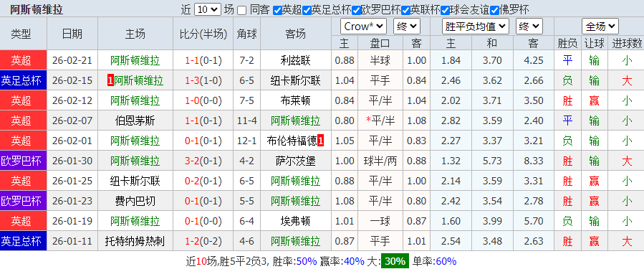Open the recent matches count dropdown showing 10
The width and height of the screenshot is (644, 269).
point(208,10)
